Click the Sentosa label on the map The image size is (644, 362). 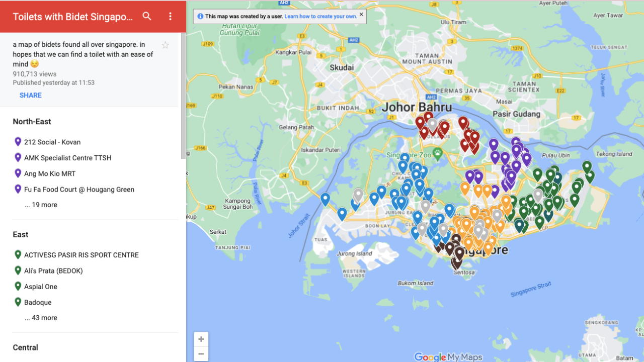click(464, 273)
